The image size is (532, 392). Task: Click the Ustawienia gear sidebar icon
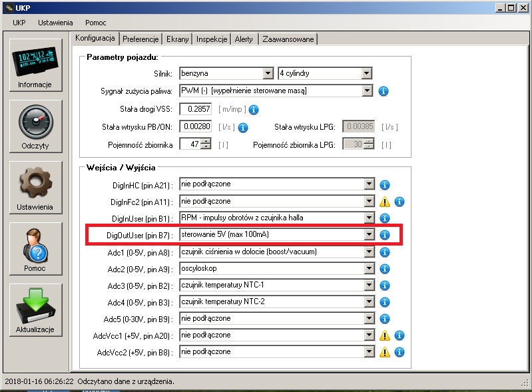36,187
